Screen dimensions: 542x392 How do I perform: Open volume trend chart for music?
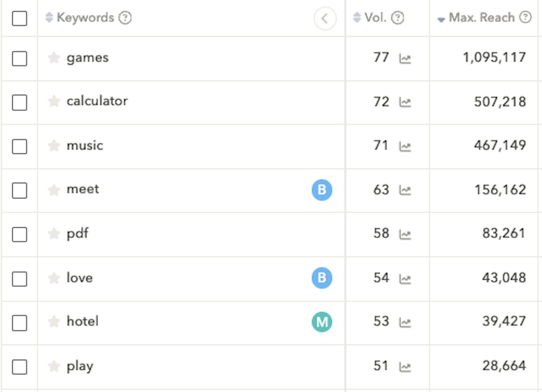click(x=405, y=147)
